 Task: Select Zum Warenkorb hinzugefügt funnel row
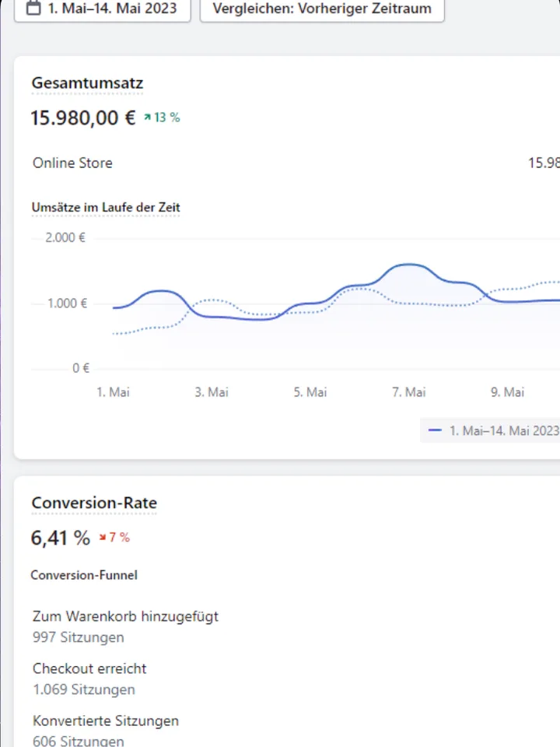tap(125, 616)
